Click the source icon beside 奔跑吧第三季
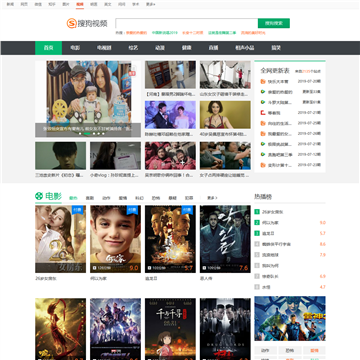The width and height of the screenshot is (360, 360). pyautogui.click(x=263, y=154)
